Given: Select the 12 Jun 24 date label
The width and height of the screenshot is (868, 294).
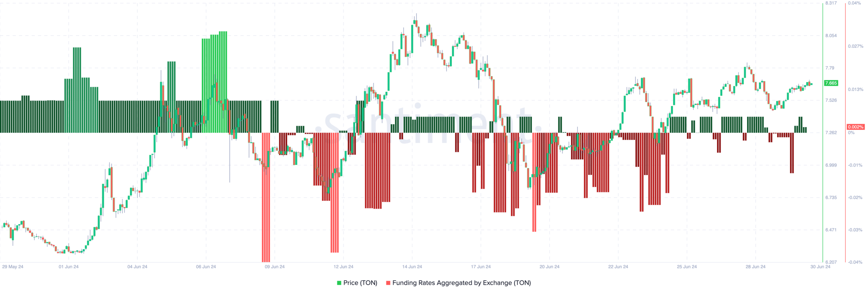Looking at the screenshot, I should tap(343, 267).
